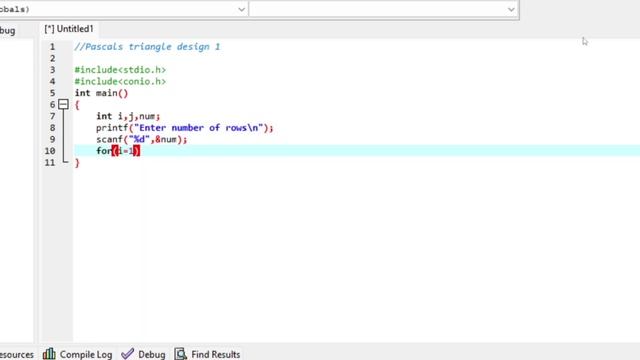Click the 'int i,j,num;' declaration
Viewport: 640px width, 360px height.
(128, 116)
